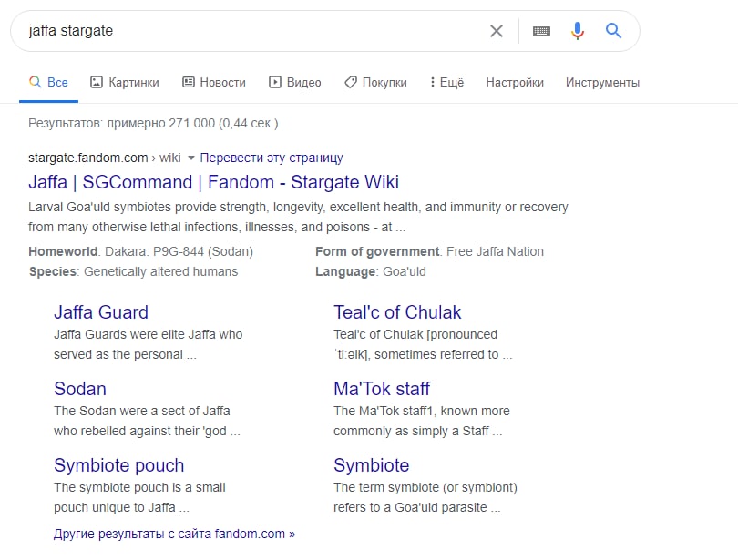Click the Symbiote pouch sitelink
Viewport: 738px width, 560px height.
click(x=119, y=465)
